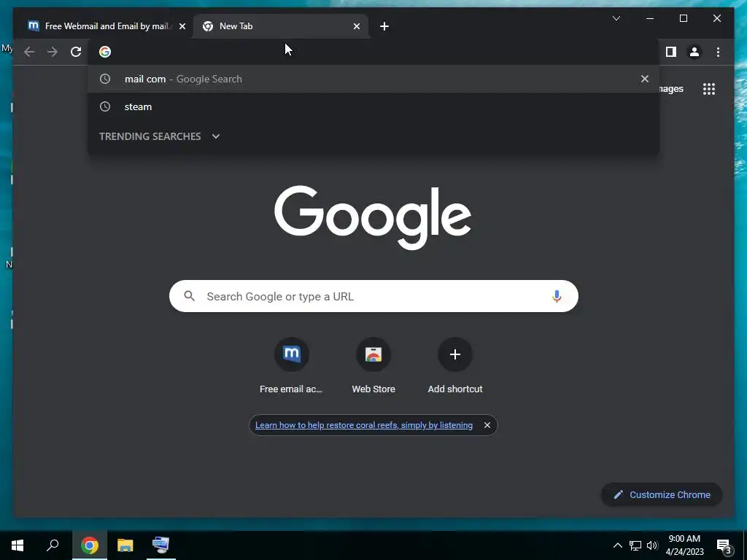The height and width of the screenshot is (560, 747).
Task: Focus the Google search box
Action: tap(373, 296)
